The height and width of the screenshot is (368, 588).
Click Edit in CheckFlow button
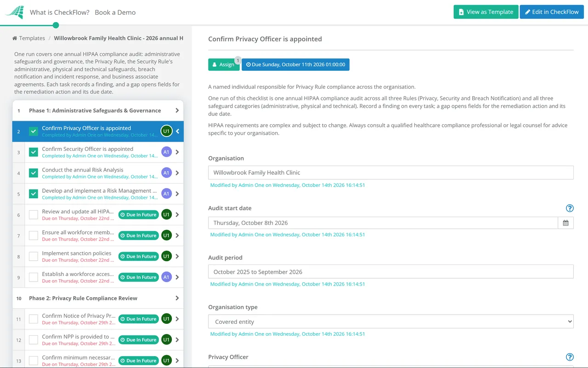552,12
